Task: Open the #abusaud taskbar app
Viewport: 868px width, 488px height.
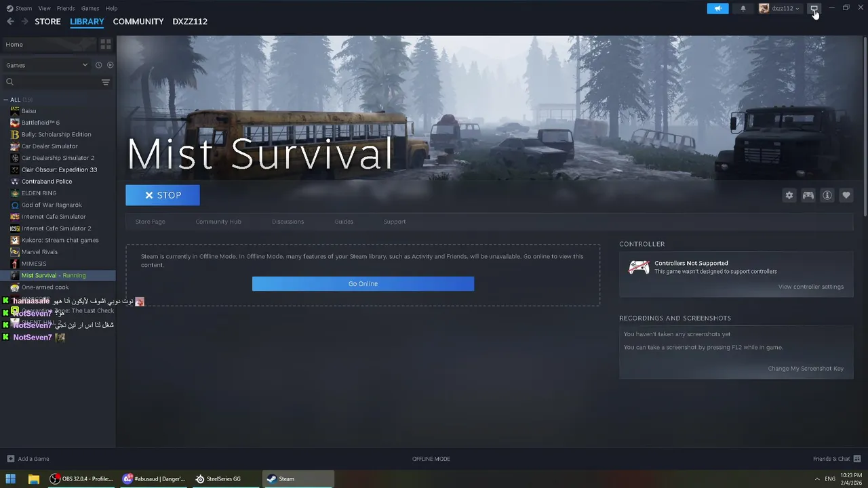Action: (x=153, y=479)
